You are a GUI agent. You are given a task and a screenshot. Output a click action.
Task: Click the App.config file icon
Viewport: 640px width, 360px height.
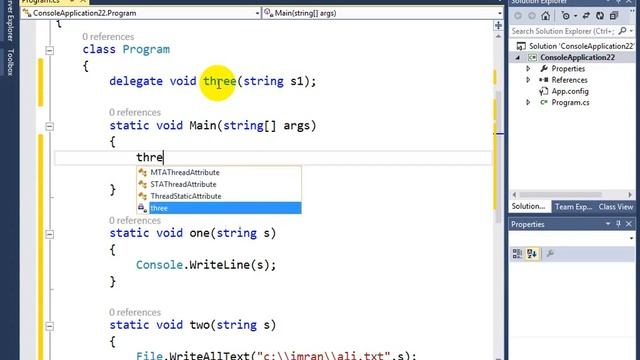coord(543,91)
